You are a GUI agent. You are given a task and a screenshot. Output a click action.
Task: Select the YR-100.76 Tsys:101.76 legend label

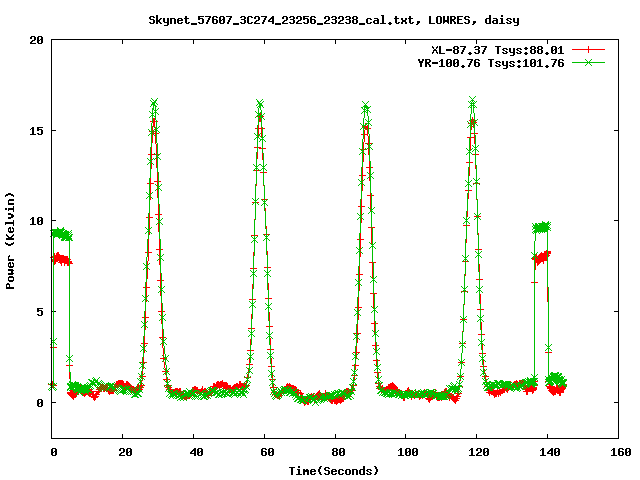pyautogui.click(x=491, y=63)
